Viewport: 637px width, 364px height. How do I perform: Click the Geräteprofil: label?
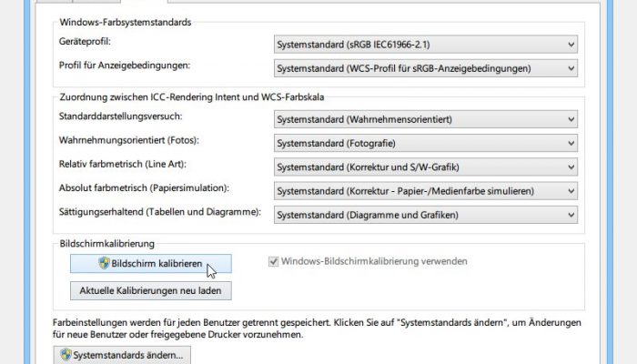point(85,42)
